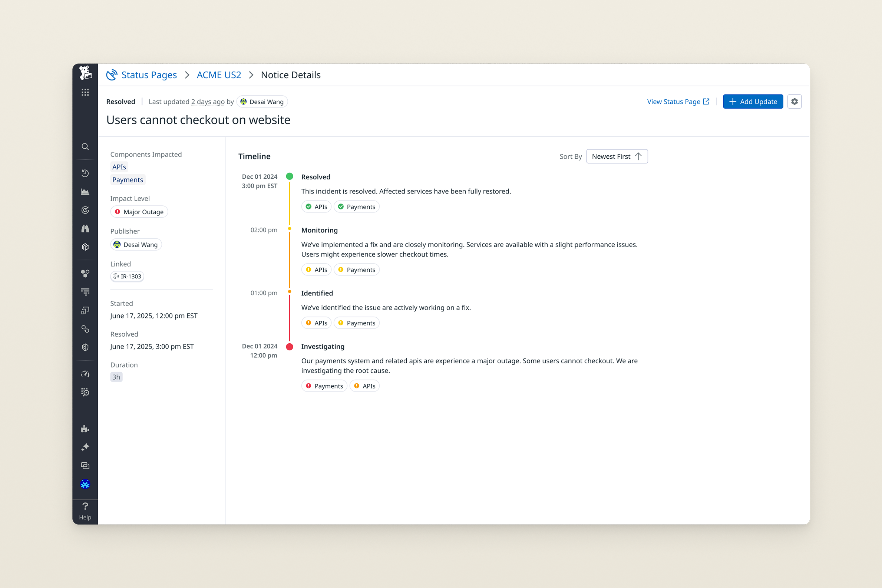
Task: Open integrations puzzle piece icon
Action: [85, 429]
